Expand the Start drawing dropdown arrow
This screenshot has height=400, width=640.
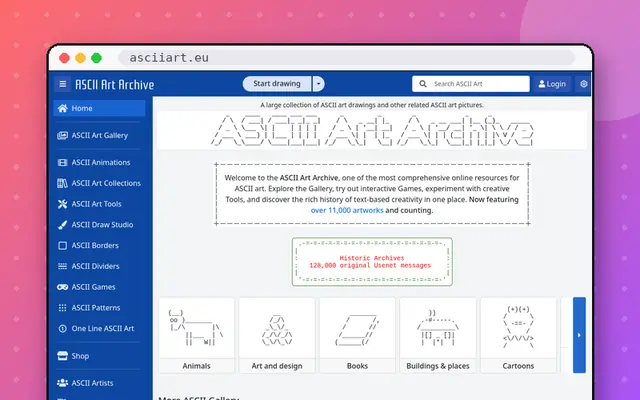pos(318,84)
